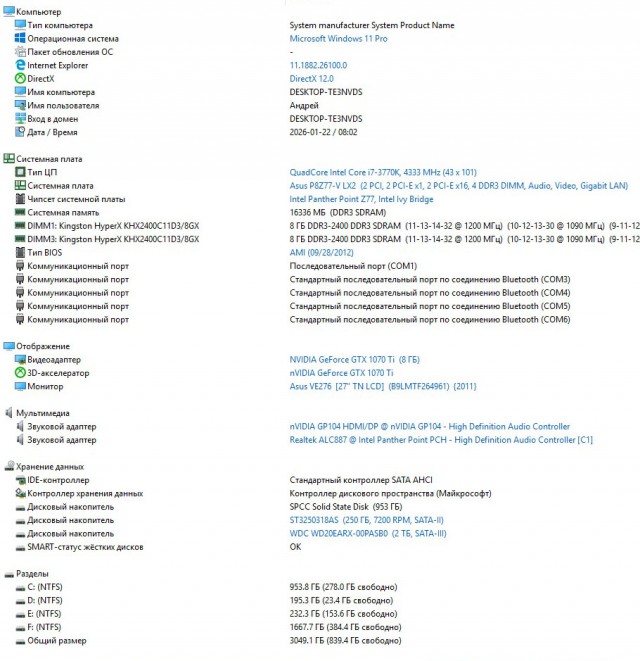Click the Монитор icon

click(x=20, y=386)
